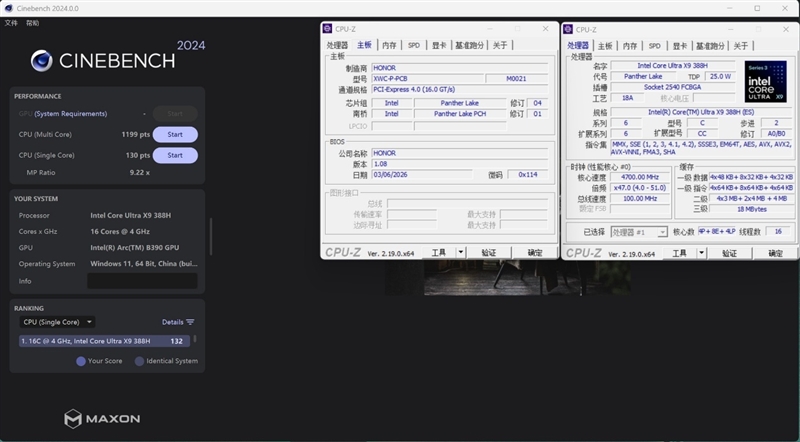
Task: Start the CPU (Single Core) benchmark
Action: point(175,155)
